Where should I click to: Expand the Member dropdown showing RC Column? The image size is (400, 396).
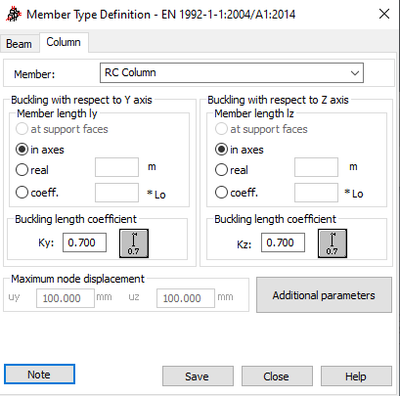pos(232,73)
